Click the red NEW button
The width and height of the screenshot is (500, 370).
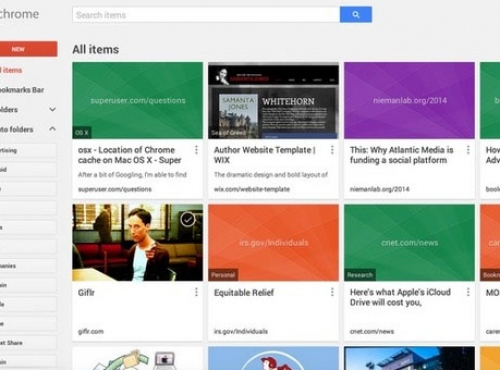28,49
